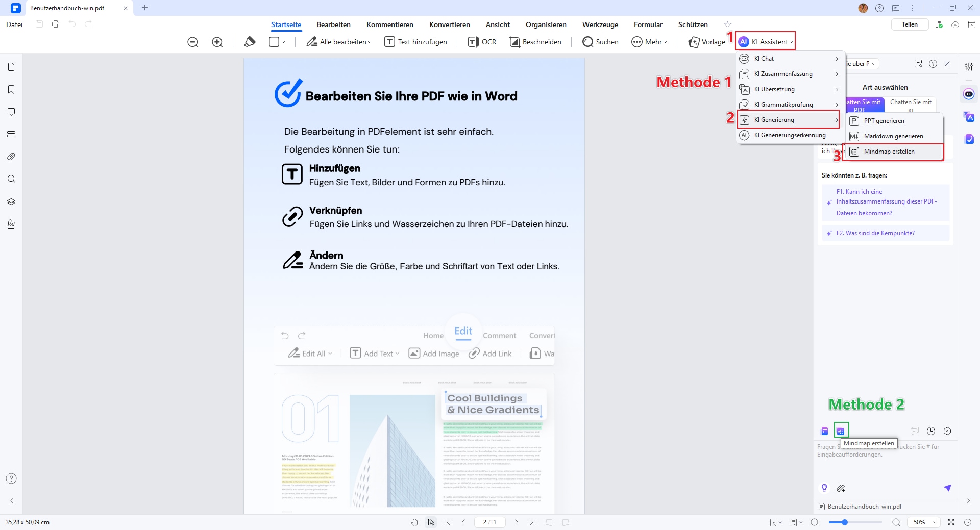Open the thumbnail panel in the left sidebar

[11, 67]
